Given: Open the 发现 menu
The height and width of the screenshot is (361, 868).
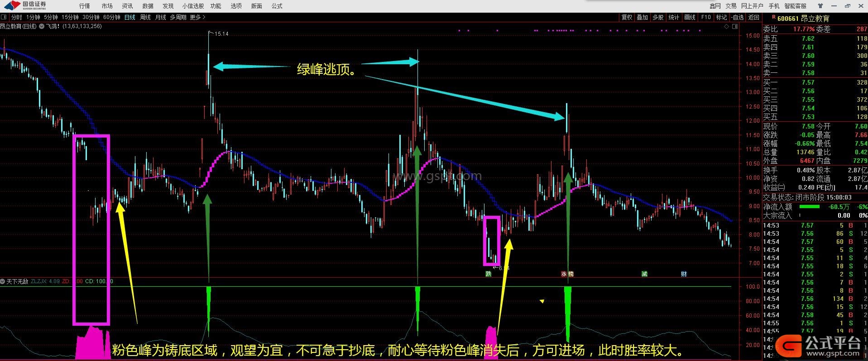Looking at the screenshot, I should (168, 6).
